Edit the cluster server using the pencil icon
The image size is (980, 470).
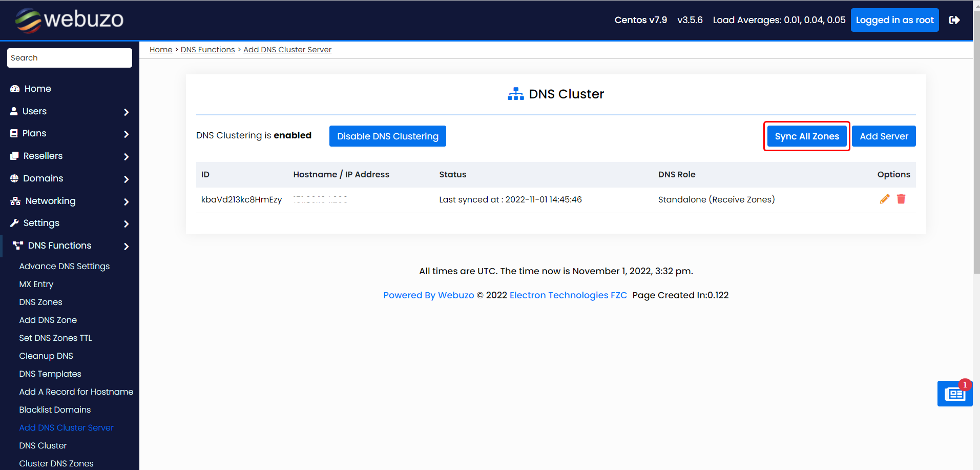885,199
